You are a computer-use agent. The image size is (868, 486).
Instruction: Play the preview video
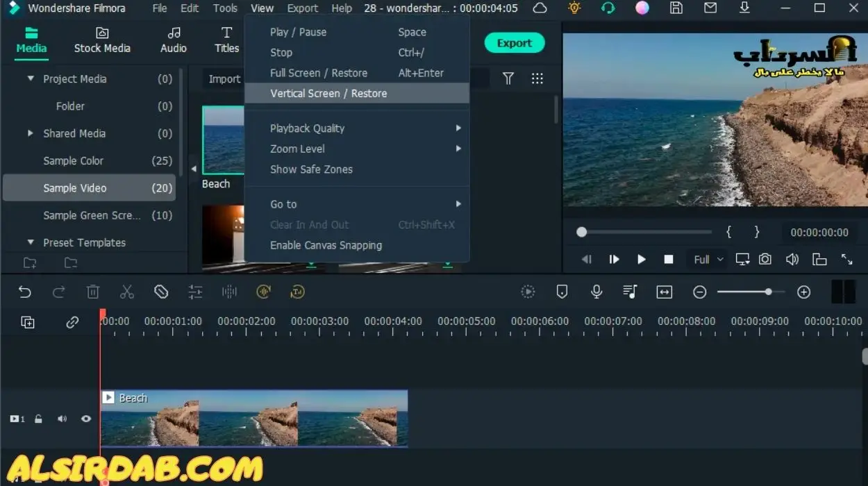pyautogui.click(x=642, y=259)
